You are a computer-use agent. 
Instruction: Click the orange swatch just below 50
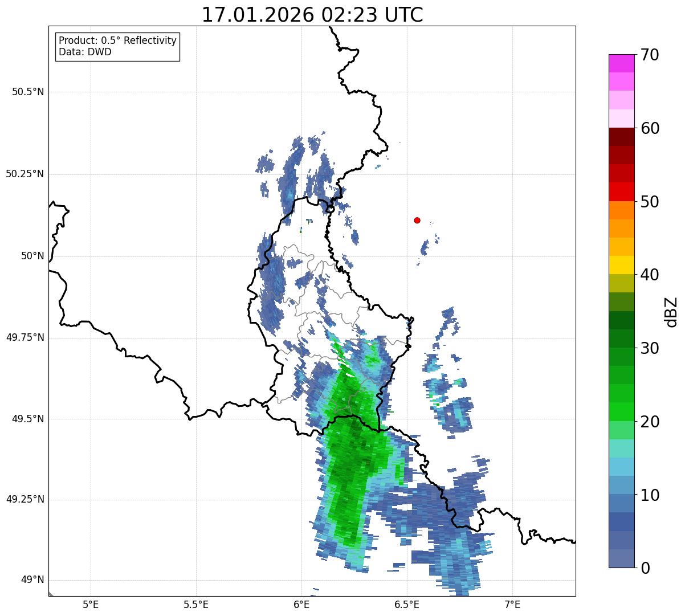622,210
